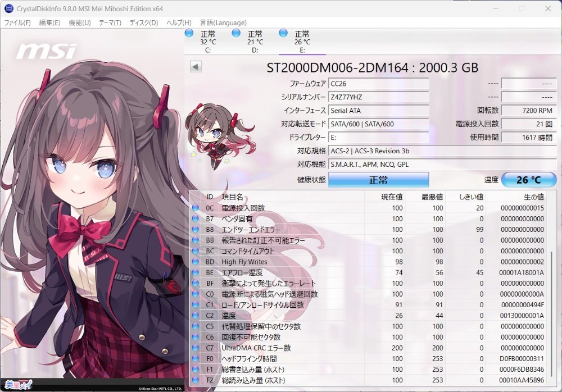The width and height of the screenshot is (562, 392).
Task: Click status icon of row BD High Fly Writes
Action: click(x=196, y=262)
